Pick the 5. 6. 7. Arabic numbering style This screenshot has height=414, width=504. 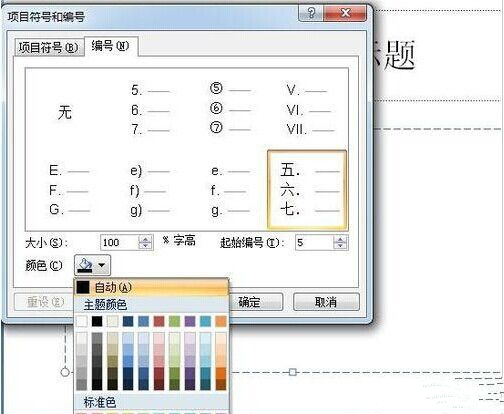click(150, 109)
